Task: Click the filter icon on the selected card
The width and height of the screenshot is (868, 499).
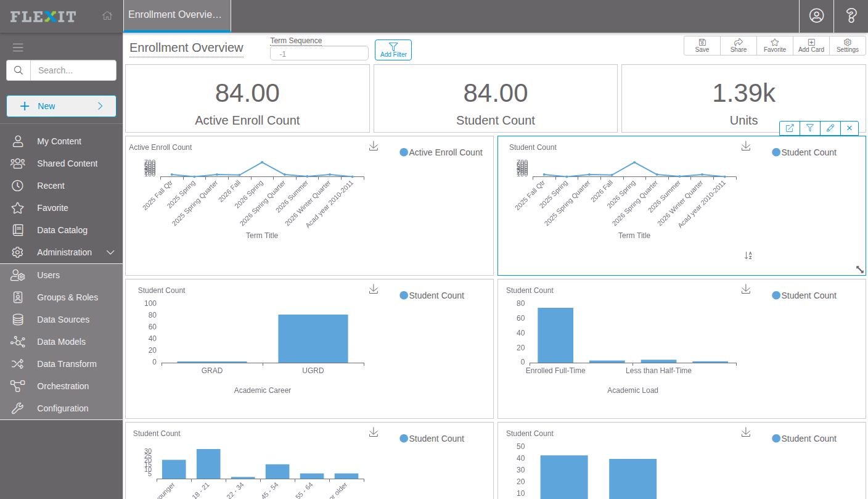Action: tap(810, 128)
